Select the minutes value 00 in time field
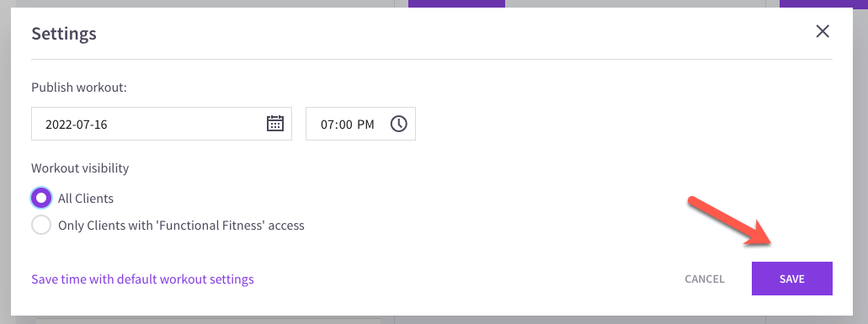This screenshot has width=868, height=324. [x=346, y=125]
